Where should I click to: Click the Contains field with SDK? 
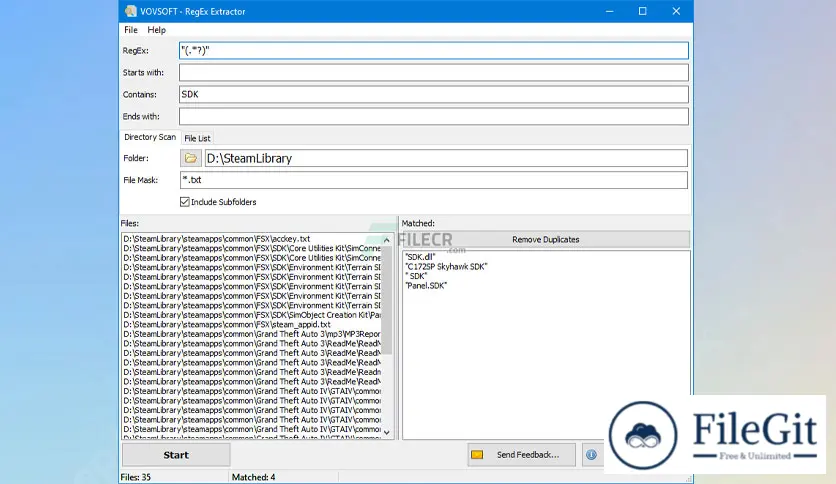click(x=433, y=94)
